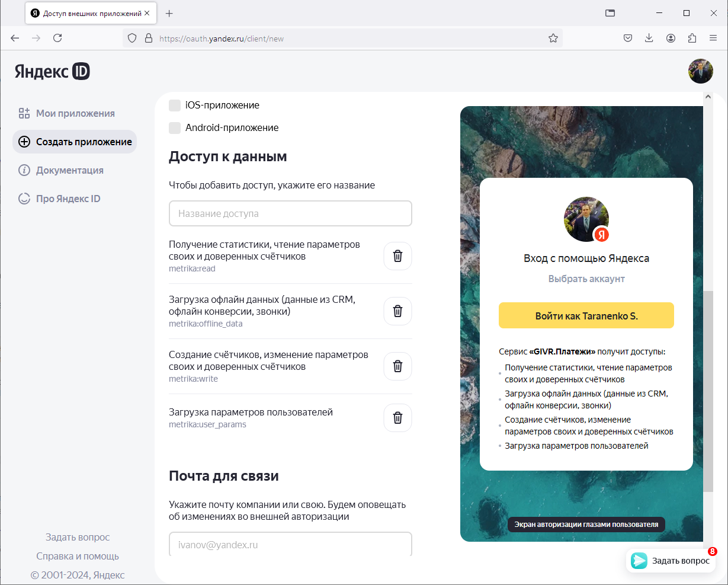
Task: Remove the metrika:user_params access row
Action: pos(397,418)
